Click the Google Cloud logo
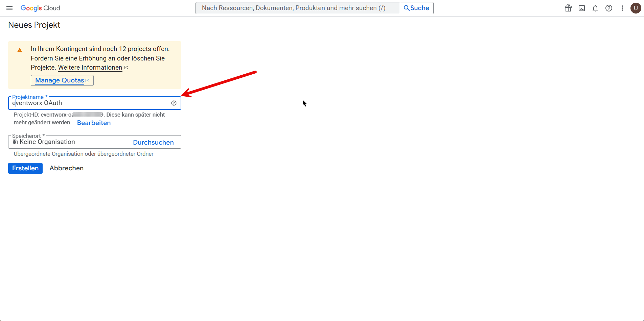Screen dimensions: 644x321 (x=40, y=8)
